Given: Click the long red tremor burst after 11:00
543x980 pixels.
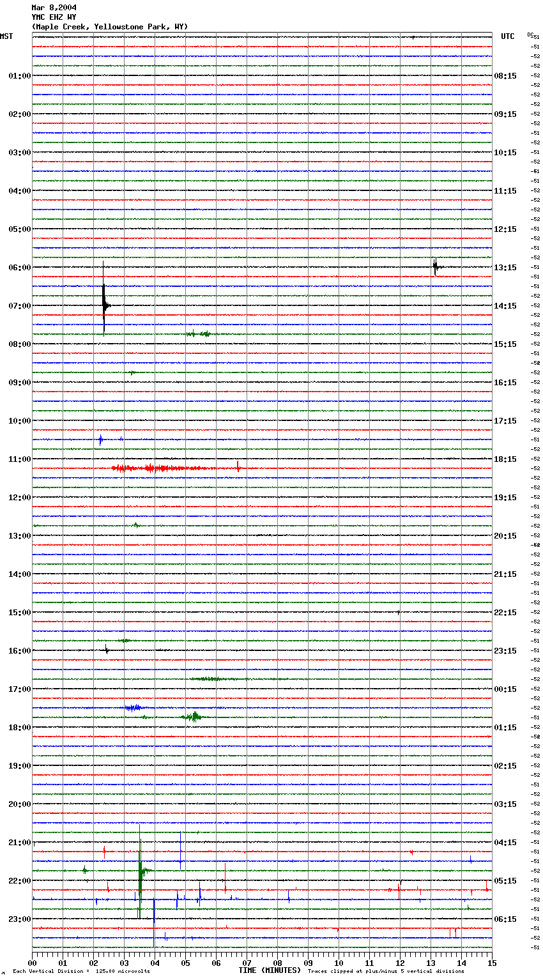Looking at the screenshot, I should tap(177, 468).
